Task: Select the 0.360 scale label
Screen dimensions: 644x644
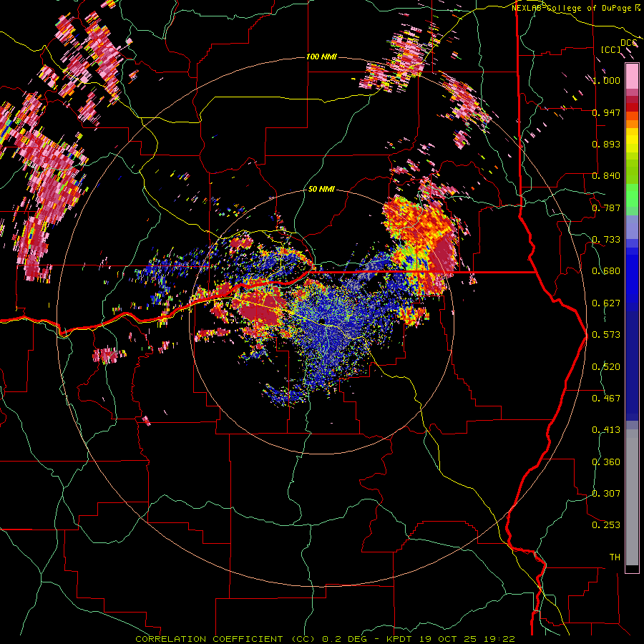Action: (x=606, y=462)
